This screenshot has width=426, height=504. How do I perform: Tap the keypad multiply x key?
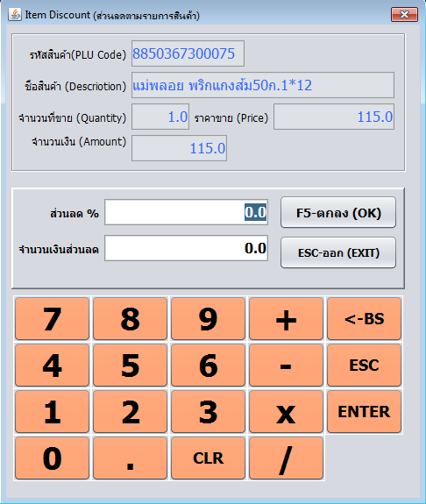tap(286, 412)
